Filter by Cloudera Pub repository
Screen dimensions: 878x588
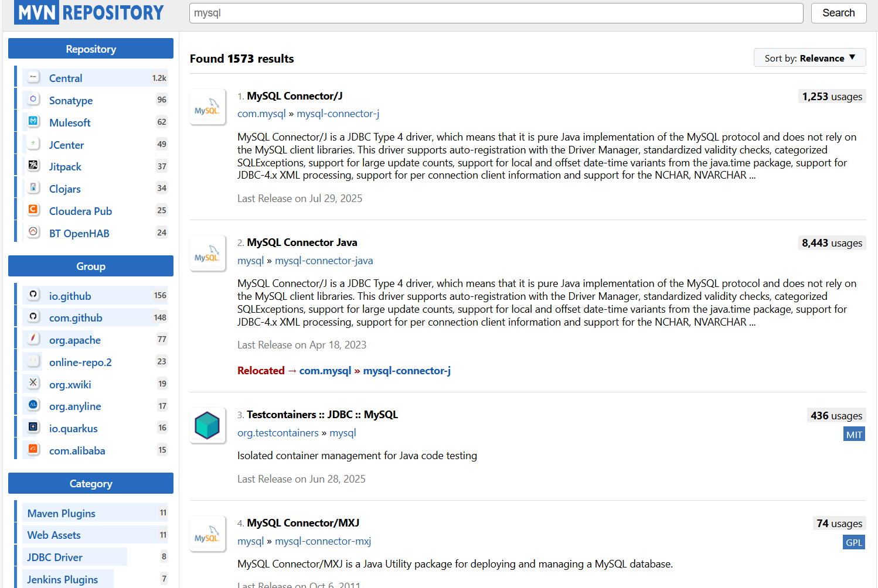tap(95, 211)
